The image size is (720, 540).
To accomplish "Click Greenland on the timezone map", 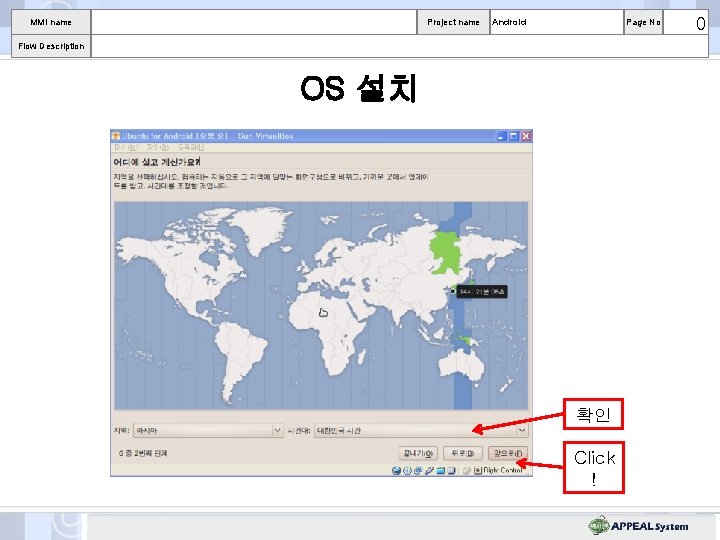I will click(262, 228).
